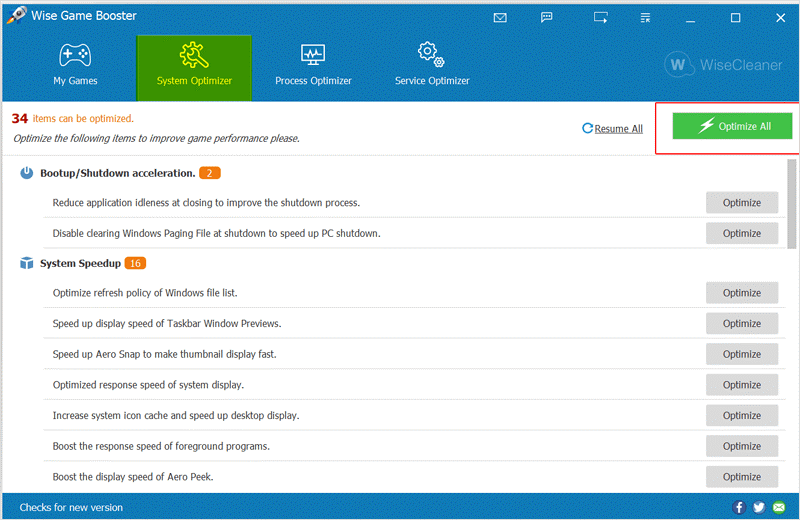Click the orange 16 count badge
The width and height of the screenshot is (800, 520).
pyautogui.click(x=135, y=263)
